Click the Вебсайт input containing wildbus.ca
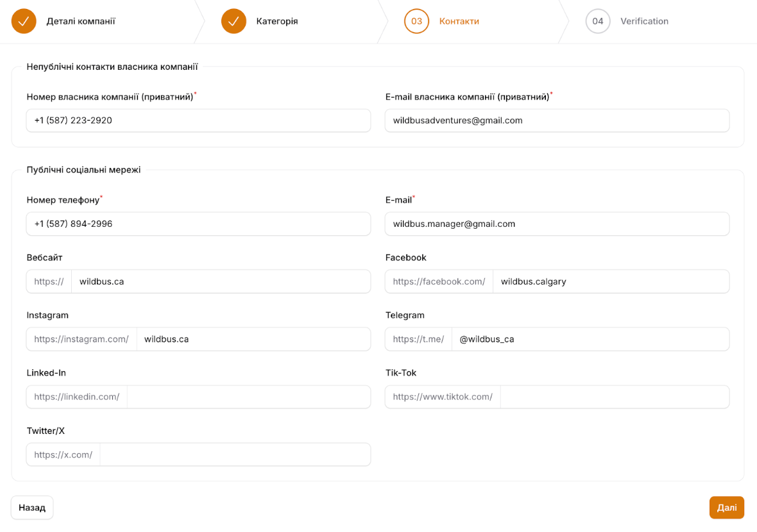Viewport: 757px width, 532px height. click(x=221, y=281)
